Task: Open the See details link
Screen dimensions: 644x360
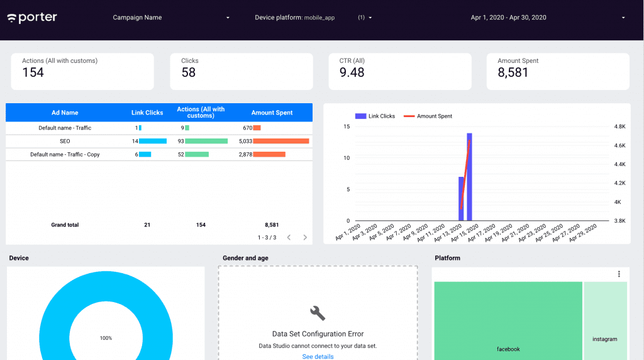Action: (318, 357)
